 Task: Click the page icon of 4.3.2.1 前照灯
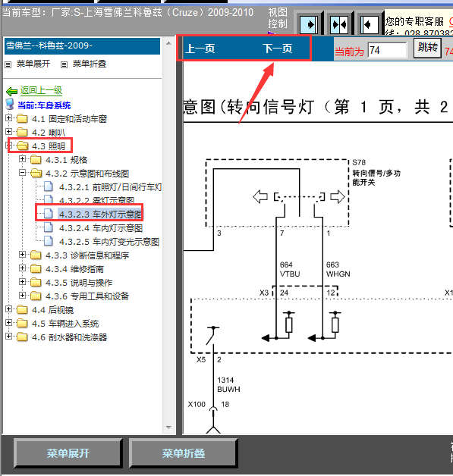click(49, 186)
